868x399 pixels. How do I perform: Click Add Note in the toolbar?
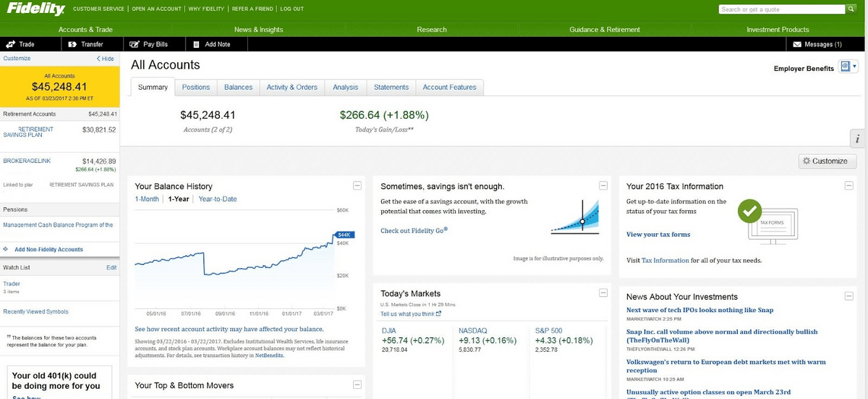[211, 44]
